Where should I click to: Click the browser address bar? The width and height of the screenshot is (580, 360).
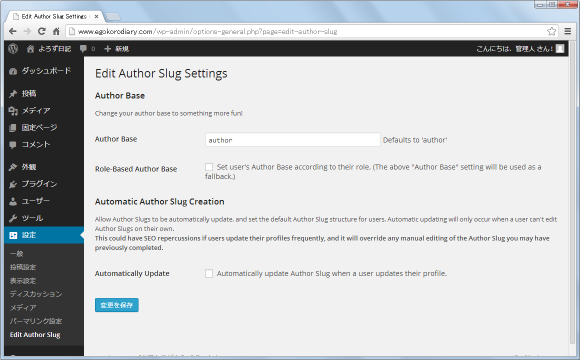307,31
